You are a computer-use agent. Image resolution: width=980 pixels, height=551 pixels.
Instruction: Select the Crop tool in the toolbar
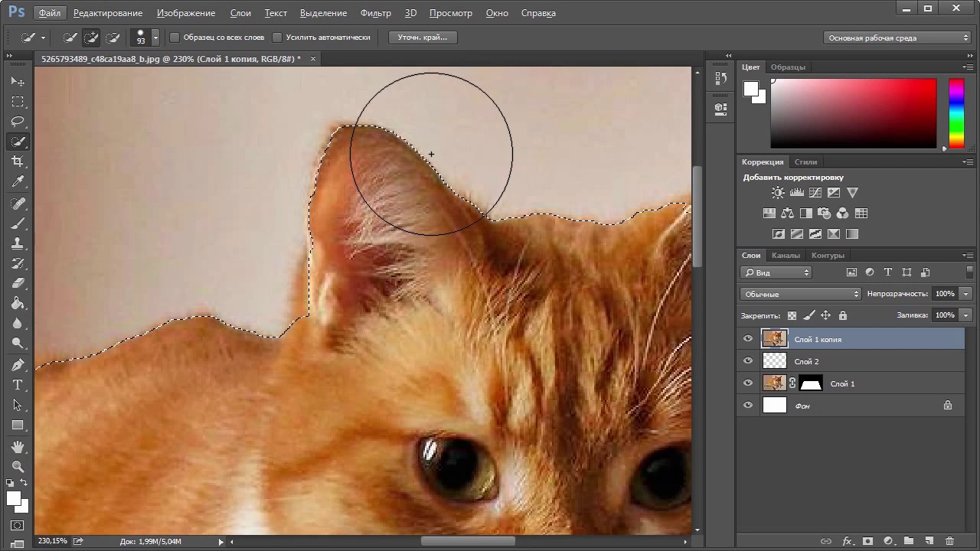pyautogui.click(x=18, y=161)
